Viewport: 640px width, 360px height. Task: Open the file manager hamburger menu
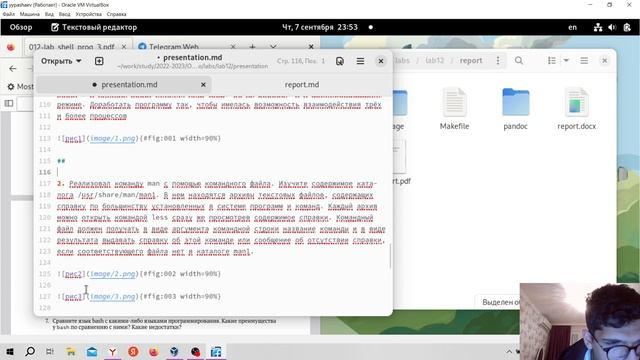click(x=584, y=60)
